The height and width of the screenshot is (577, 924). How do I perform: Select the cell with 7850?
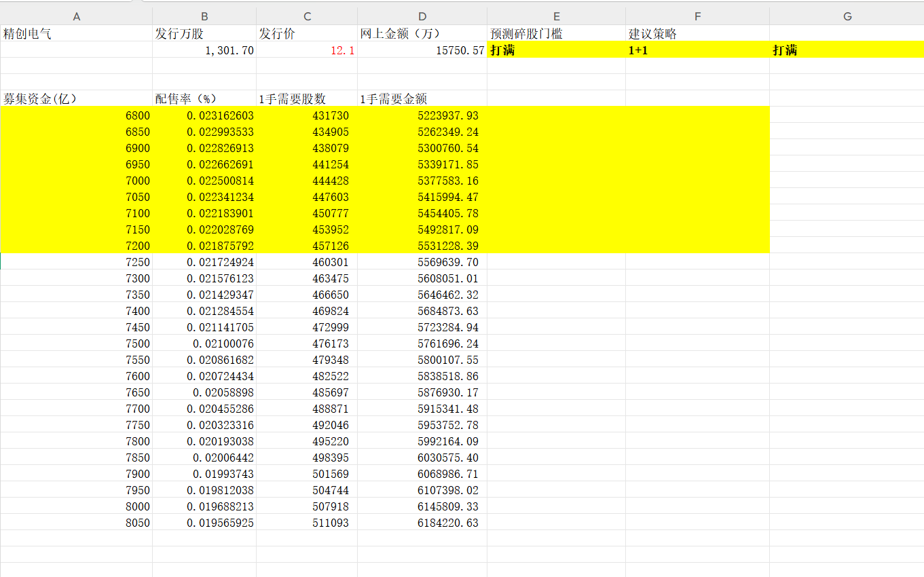(76, 458)
